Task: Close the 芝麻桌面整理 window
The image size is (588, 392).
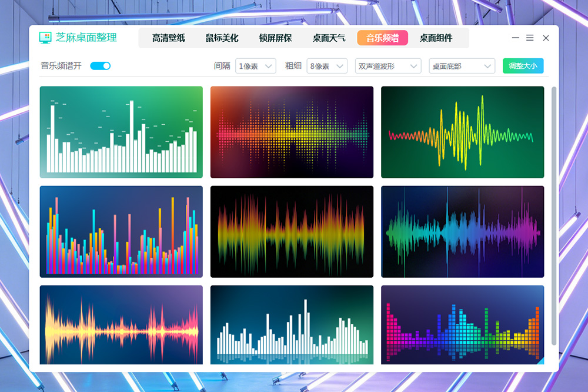Action: pyautogui.click(x=546, y=38)
